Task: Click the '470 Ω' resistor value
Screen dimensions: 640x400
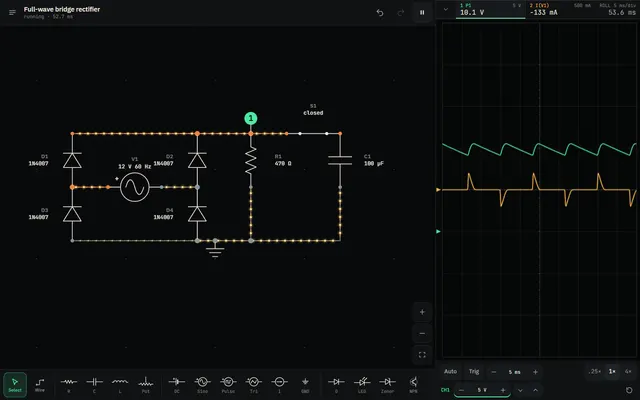Action: [x=283, y=163]
